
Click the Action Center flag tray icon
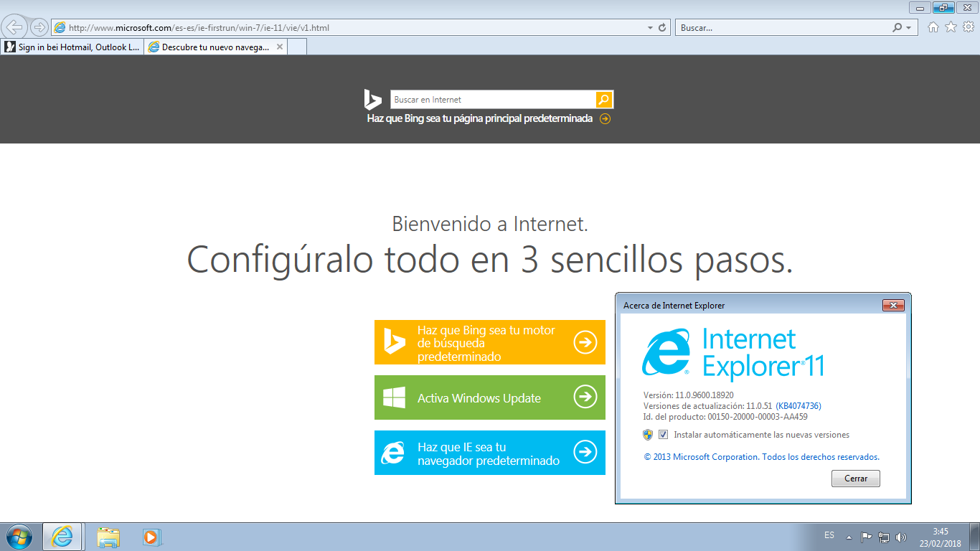pyautogui.click(x=866, y=537)
